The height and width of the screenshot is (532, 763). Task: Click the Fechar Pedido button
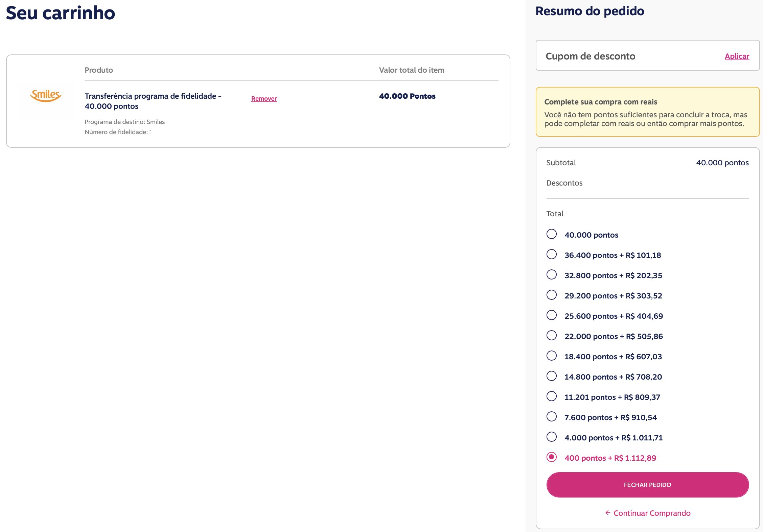647,485
